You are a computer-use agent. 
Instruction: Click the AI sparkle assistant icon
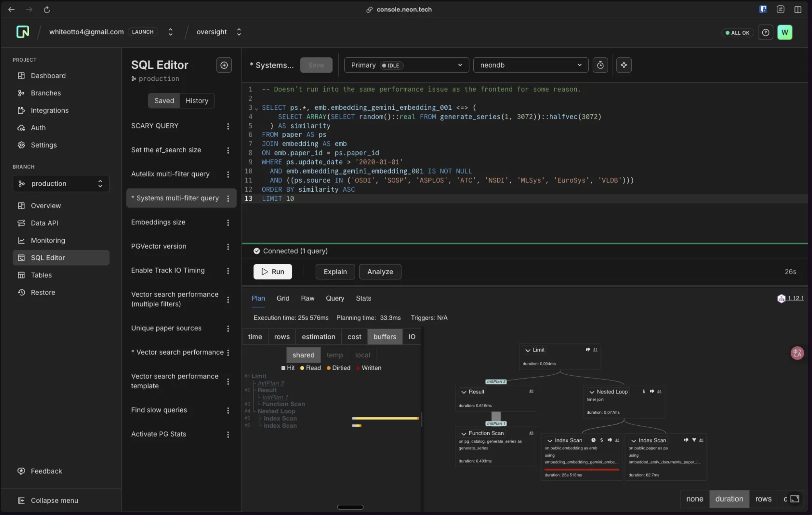pyautogui.click(x=623, y=65)
